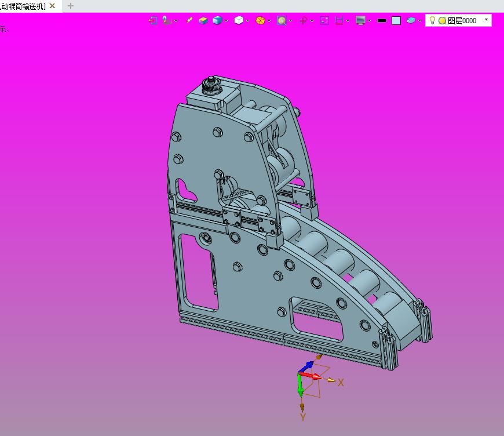Open the orange mesh icon dropdown

tap(269, 21)
